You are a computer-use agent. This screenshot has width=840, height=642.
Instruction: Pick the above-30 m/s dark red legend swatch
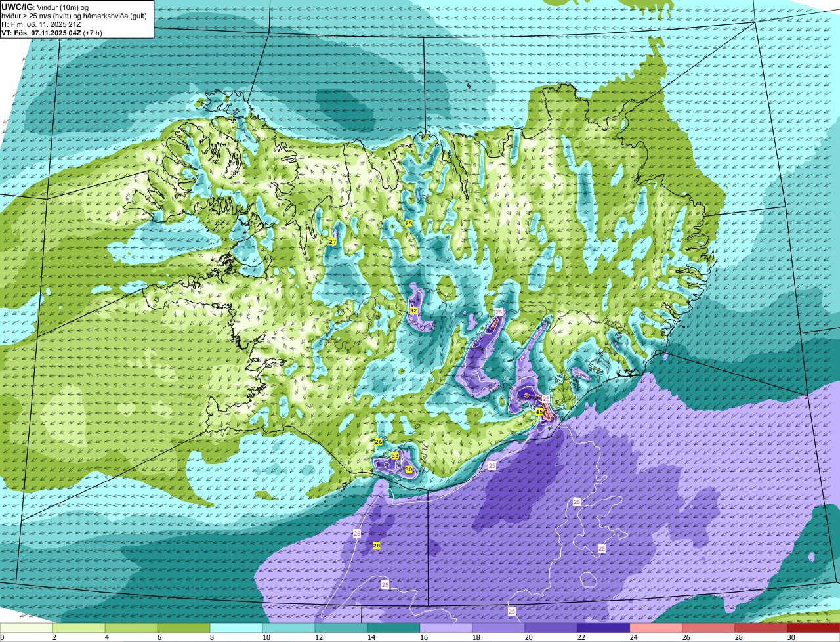click(814, 628)
